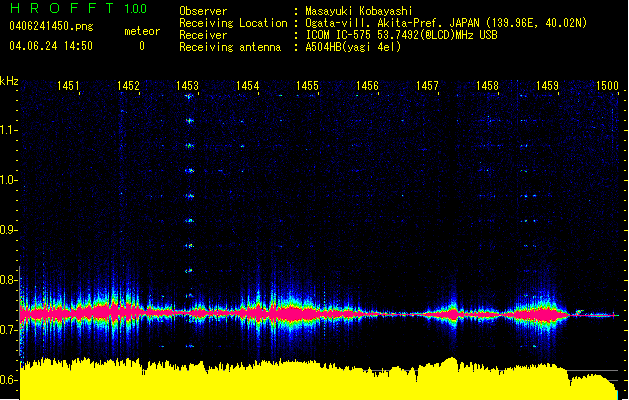629x400 pixels.
Task: Select the Receiving Location value text
Action: pos(446,23)
